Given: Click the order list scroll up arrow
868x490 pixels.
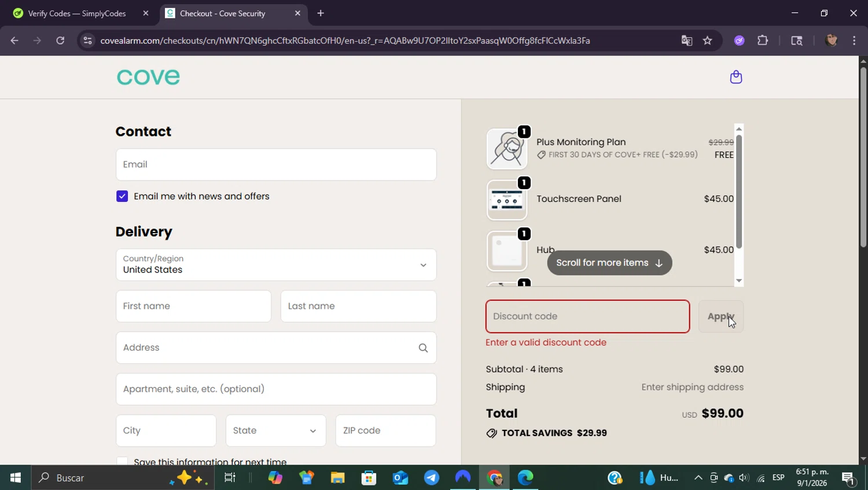Looking at the screenshot, I should [739, 128].
